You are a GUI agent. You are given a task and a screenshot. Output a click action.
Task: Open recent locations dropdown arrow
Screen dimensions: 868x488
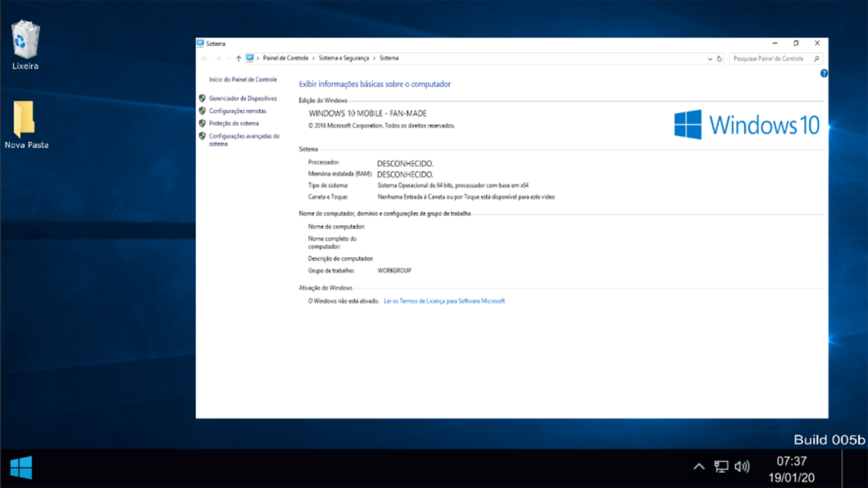point(229,58)
